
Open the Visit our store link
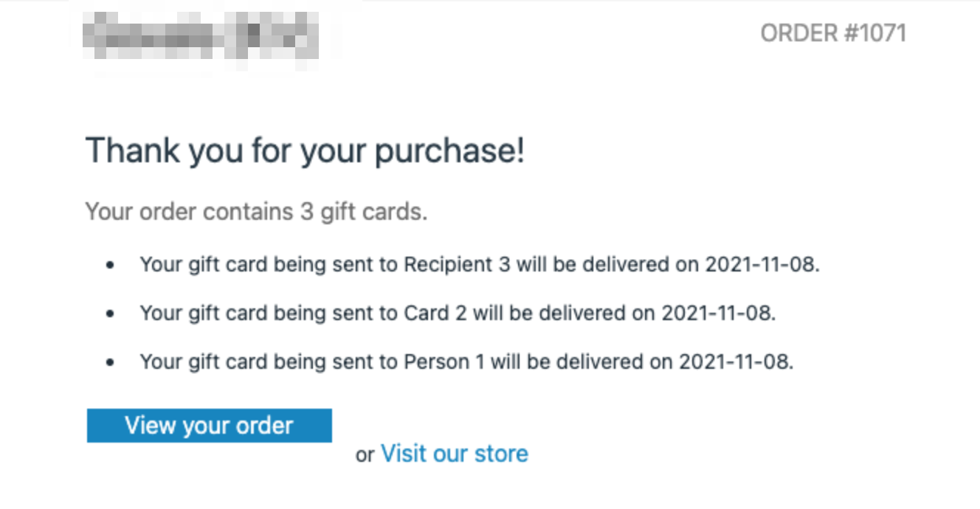(x=454, y=453)
